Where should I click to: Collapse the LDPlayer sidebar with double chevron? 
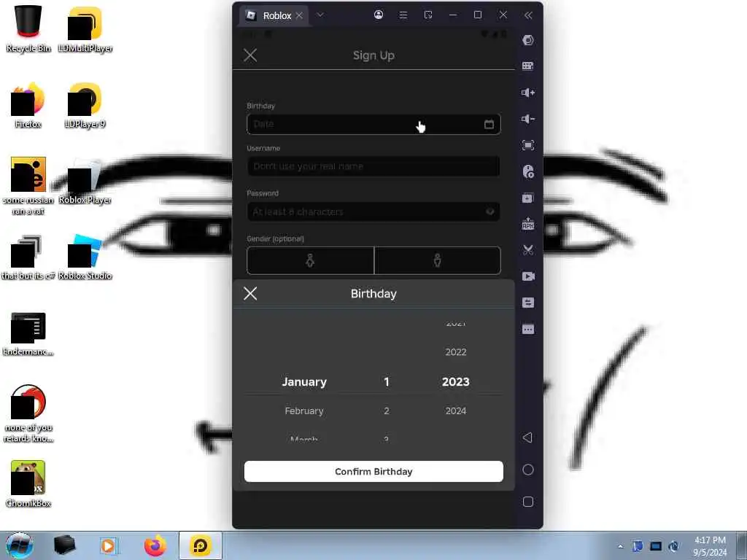[x=528, y=15]
